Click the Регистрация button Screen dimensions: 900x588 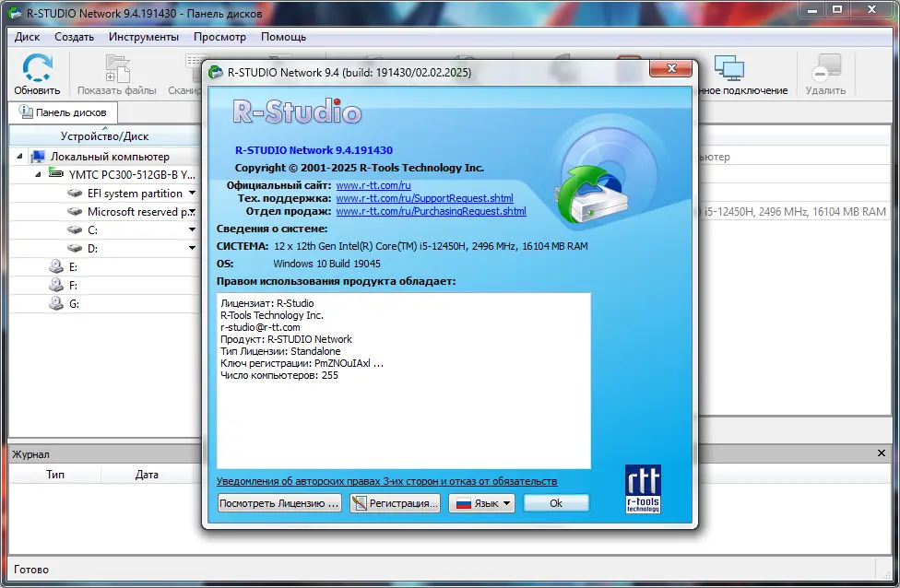click(x=395, y=503)
